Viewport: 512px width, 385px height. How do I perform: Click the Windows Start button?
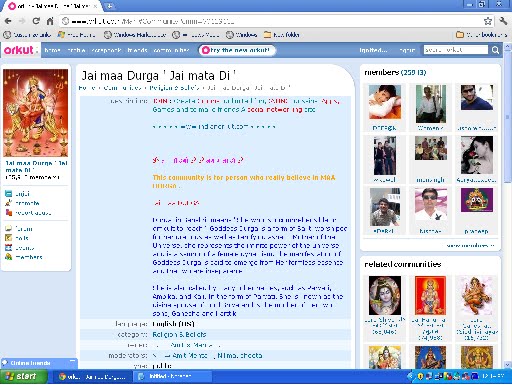pyautogui.click(x=22, y=377)
